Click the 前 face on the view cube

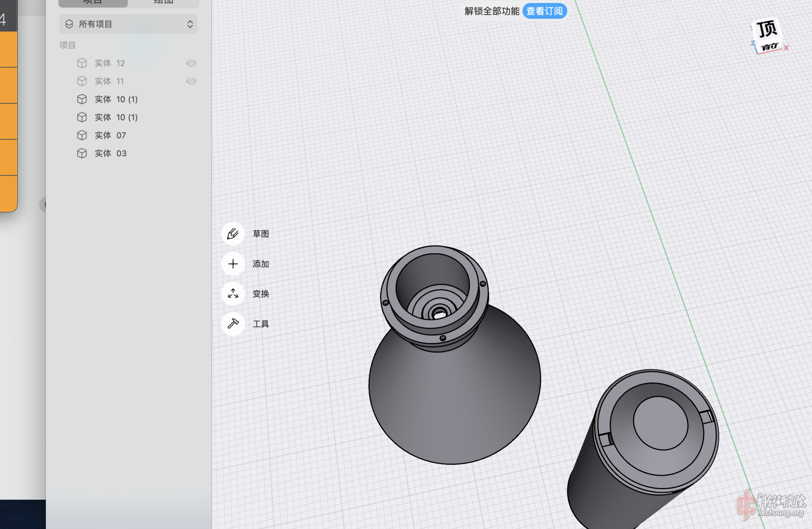pos(770,46)
